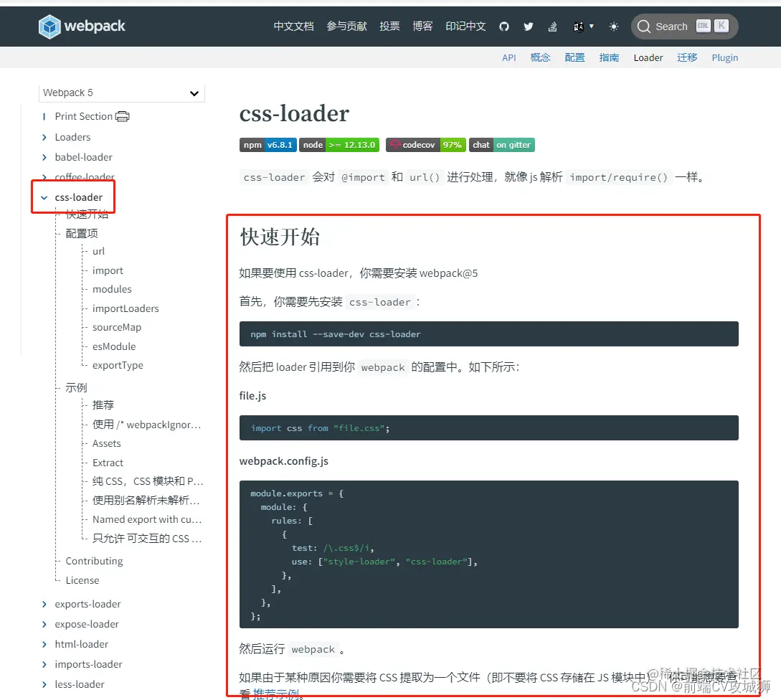
Task: Switch to the 概念 tab
Action: click(x=541, y=58)
